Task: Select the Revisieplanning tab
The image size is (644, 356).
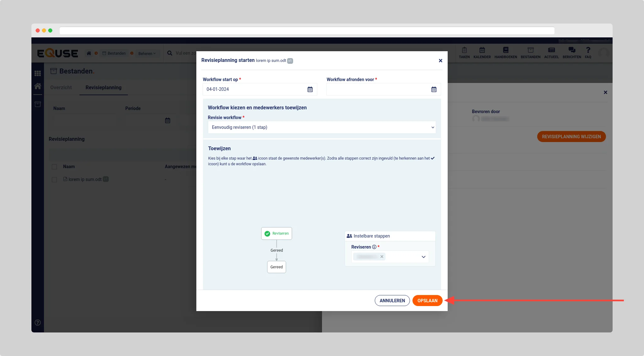Action: (103, 88)
